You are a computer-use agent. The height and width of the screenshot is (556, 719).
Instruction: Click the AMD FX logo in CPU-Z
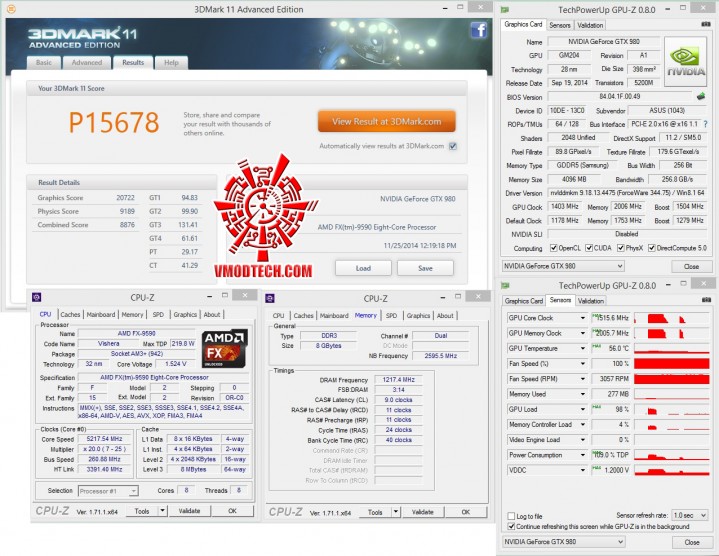(x=225, y=348)
